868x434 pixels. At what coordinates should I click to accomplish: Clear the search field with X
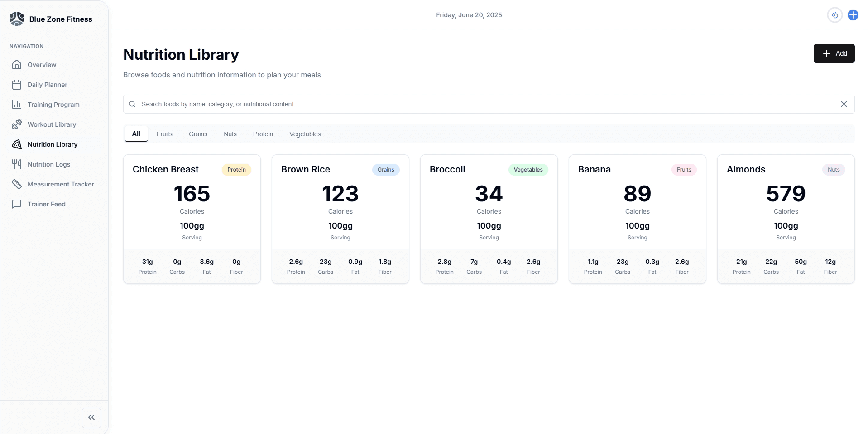[x=844, y=104]
